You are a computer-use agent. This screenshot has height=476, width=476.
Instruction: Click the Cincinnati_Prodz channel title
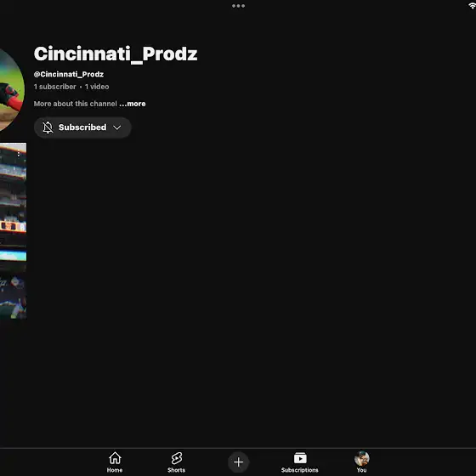(116, 54)
